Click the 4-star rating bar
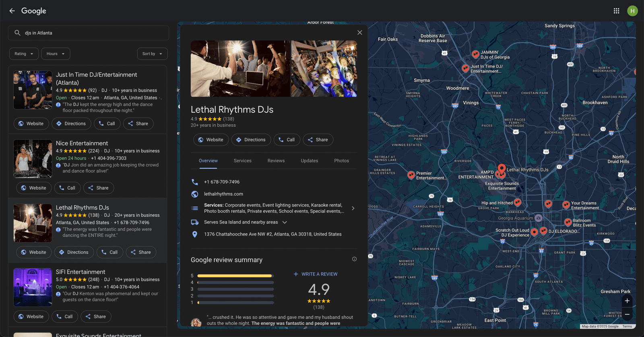Screen dimensions: 644x337 [x=235, y=282]
